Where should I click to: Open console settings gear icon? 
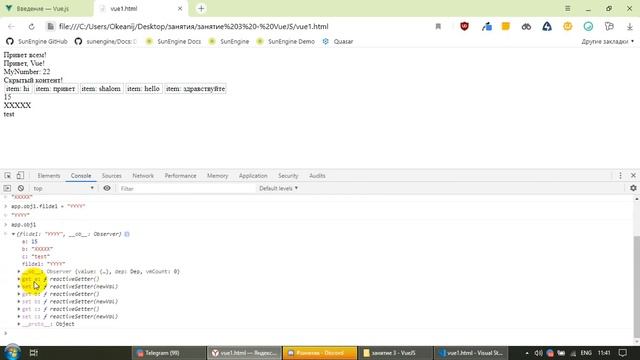633,188
